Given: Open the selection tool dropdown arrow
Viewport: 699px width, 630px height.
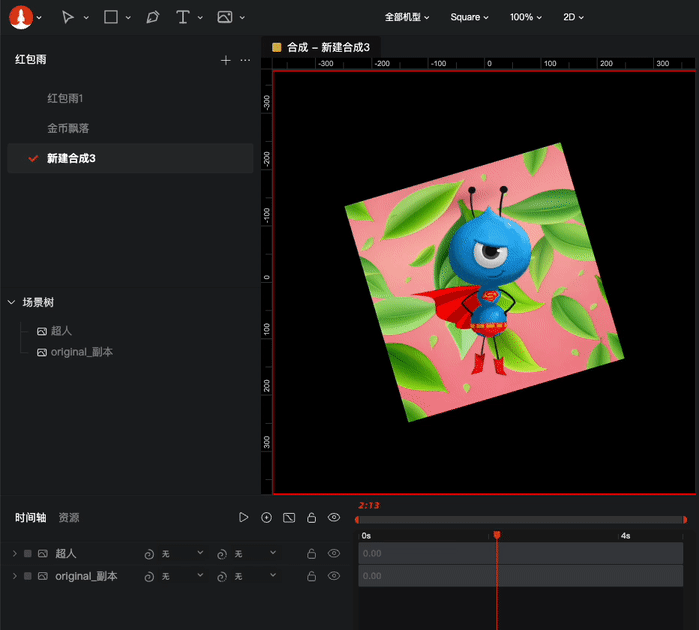Looking at the screenshot, I should point(86,17).
